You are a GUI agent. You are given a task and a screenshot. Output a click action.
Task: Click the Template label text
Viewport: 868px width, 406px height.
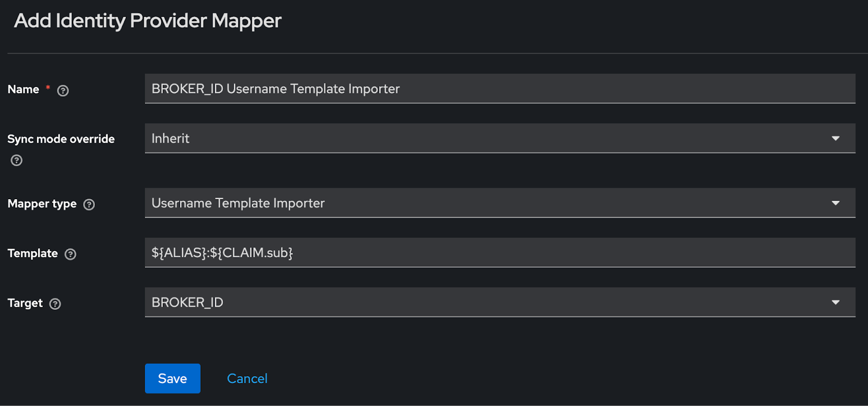[x=33, y=253]
